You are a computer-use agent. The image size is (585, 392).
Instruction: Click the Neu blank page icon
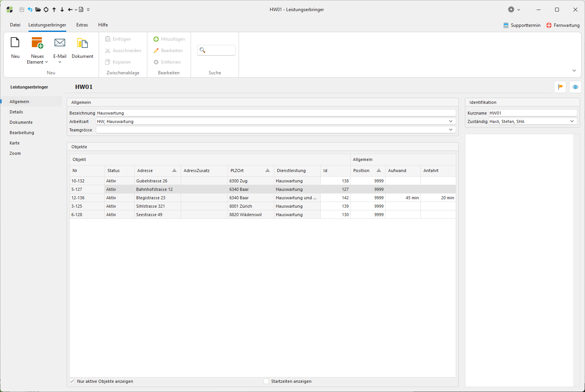pos(15,43)
